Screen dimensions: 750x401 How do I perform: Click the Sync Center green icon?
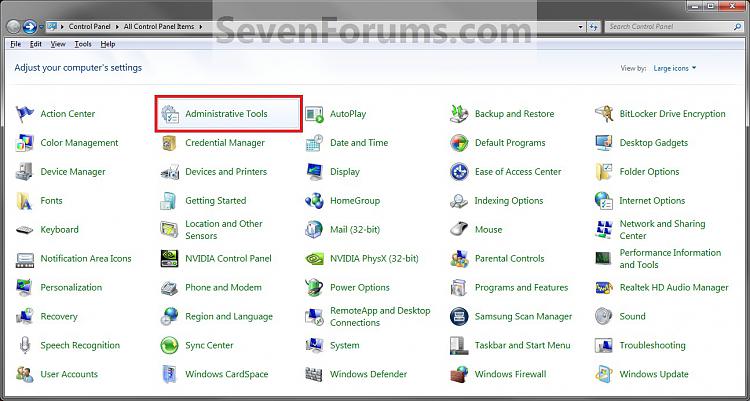[x=170, y=345]
